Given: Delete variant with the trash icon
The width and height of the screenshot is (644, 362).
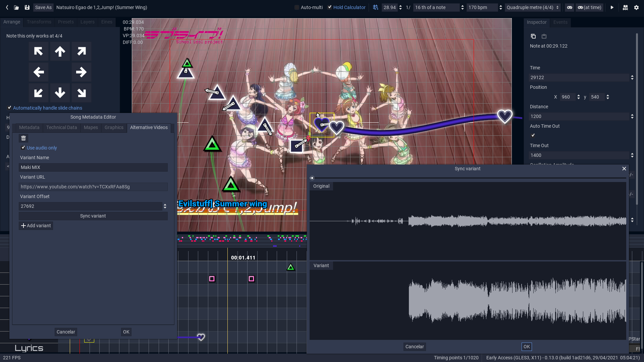Looking at the screenshot, I should [23, 138].
